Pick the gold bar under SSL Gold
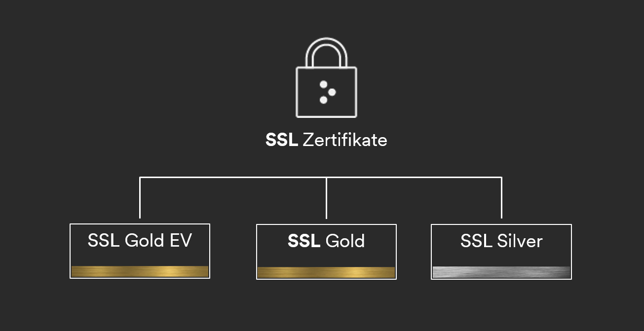The image size is (644, 331). point(326,272)
